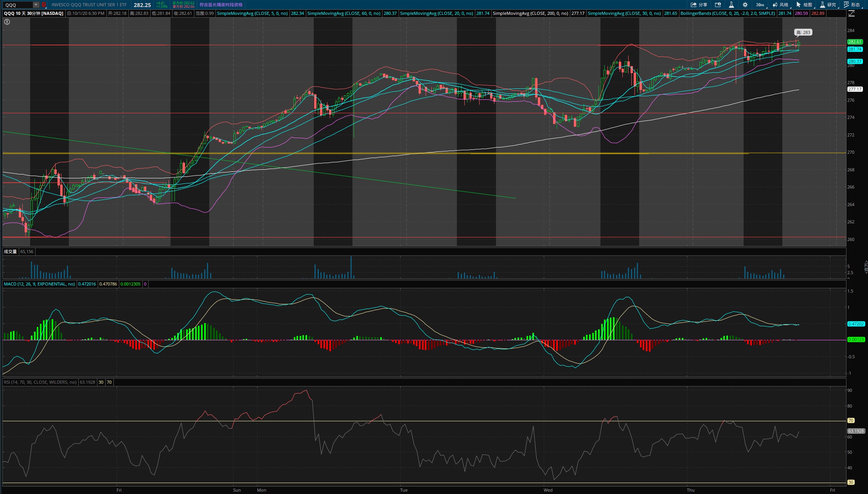Select the BollingerBands study label
The width and height of the screenshot is (868, 494).
coord(728,13)
